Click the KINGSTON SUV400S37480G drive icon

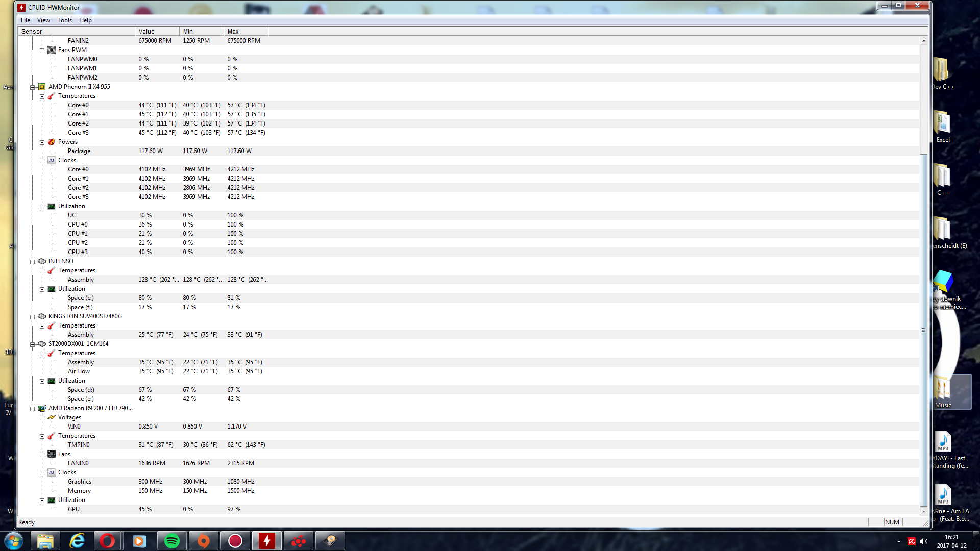42,316
